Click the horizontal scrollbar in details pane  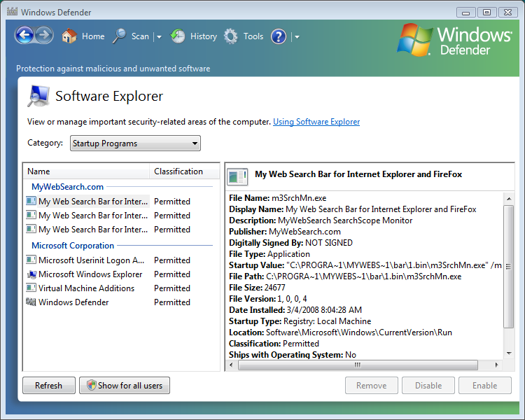coord(357,365)
